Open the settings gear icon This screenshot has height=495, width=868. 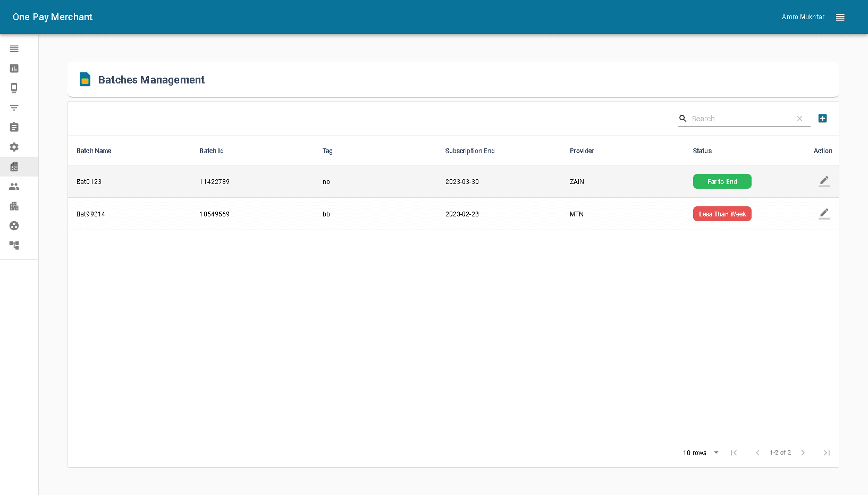14,147
